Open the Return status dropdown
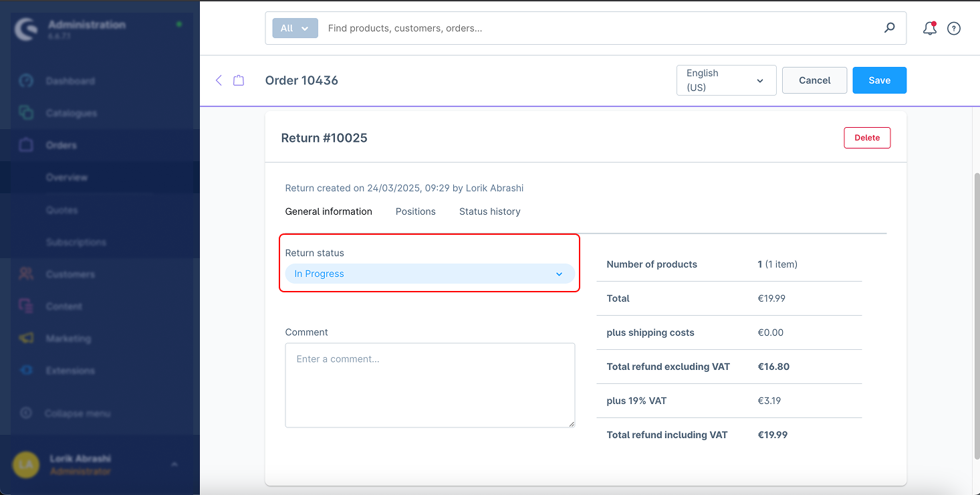This screenshot has width=980, height=495. 429,274
